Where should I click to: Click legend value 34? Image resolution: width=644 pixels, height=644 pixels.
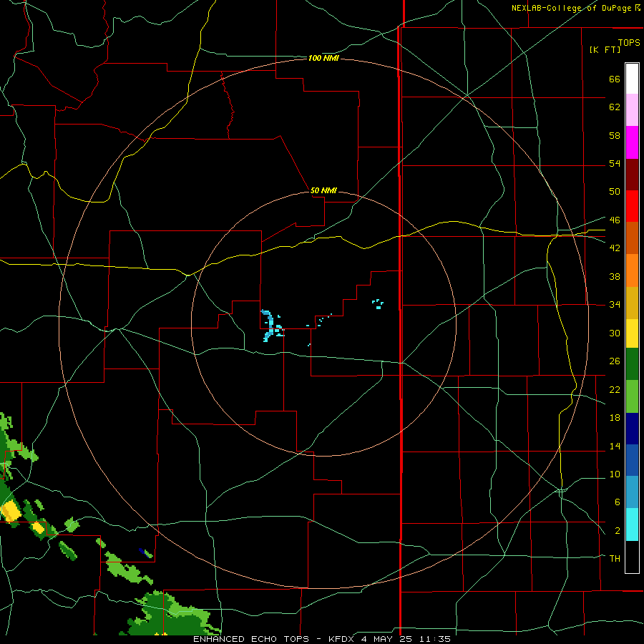(615, 304)
